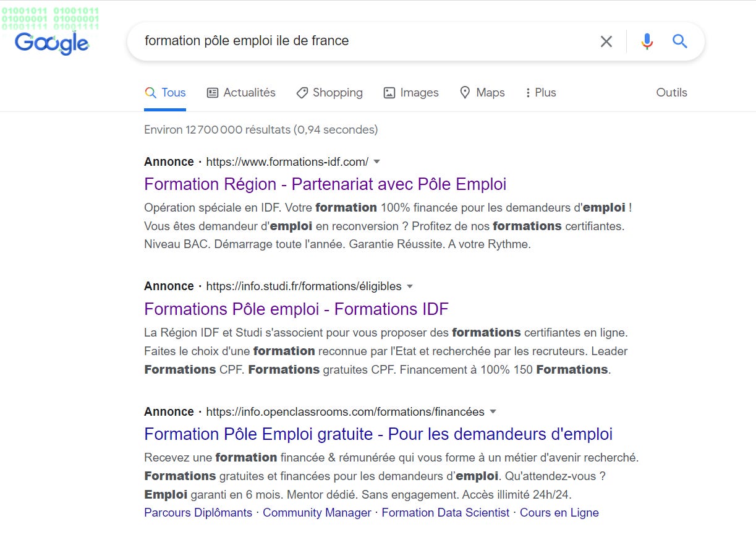This screenshot has width=756, height=537.
Task: Open the Images tab
Action: point(411,93)
